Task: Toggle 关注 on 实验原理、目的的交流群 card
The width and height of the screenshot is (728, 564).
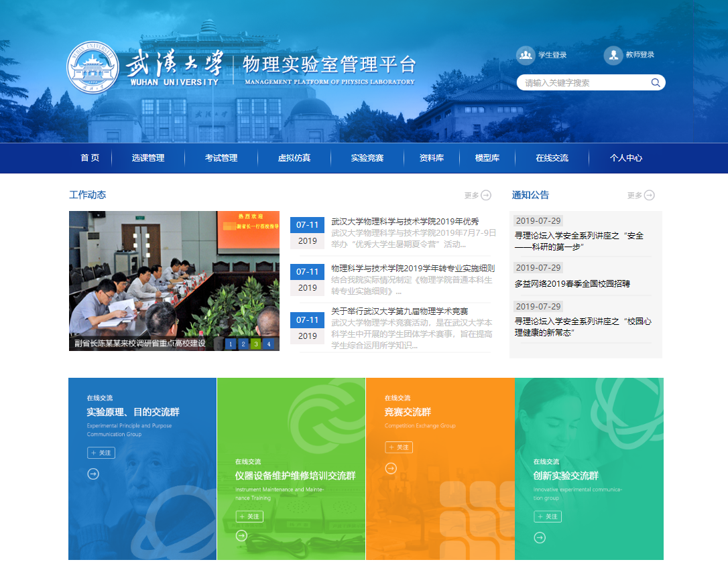Action: (x=101, y=453)
